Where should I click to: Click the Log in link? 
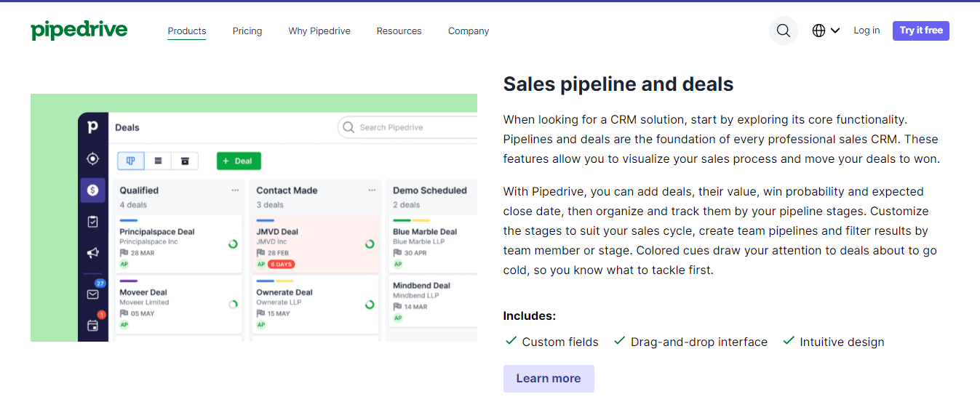pyautogui.click(x=867, y=31)
